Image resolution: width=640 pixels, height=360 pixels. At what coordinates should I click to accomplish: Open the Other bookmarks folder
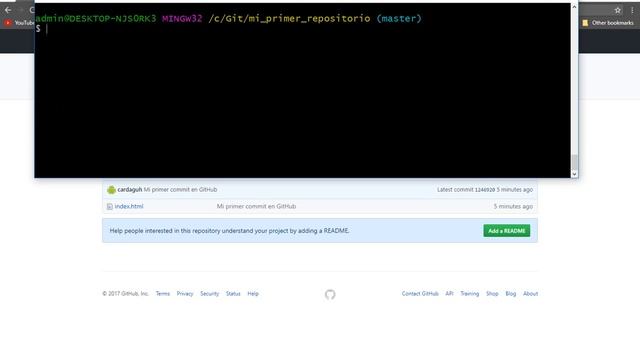point(608,23)
